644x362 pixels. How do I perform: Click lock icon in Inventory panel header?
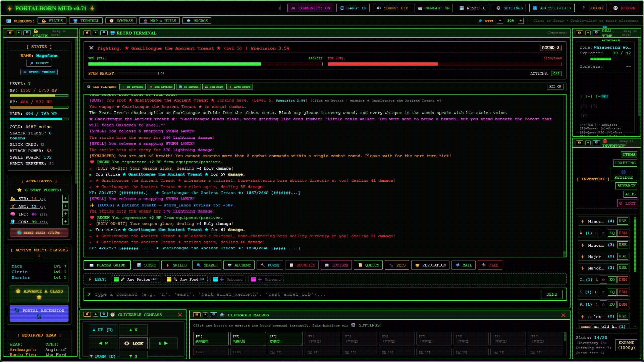pyautogui.click(x=580, y=143)
